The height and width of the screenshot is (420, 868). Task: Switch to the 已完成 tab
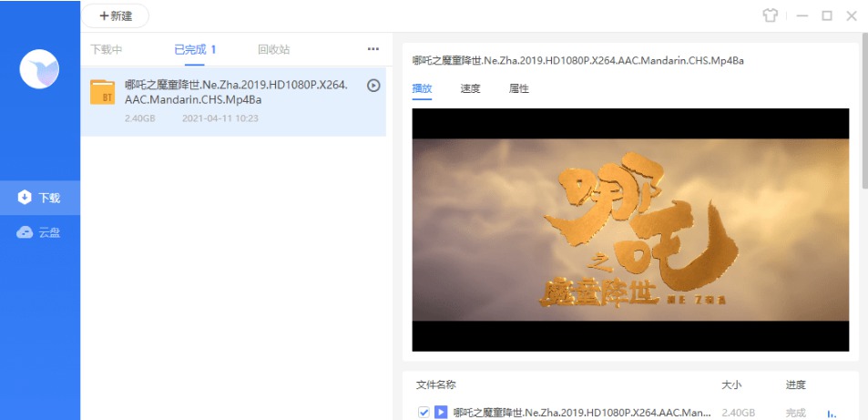195,50
